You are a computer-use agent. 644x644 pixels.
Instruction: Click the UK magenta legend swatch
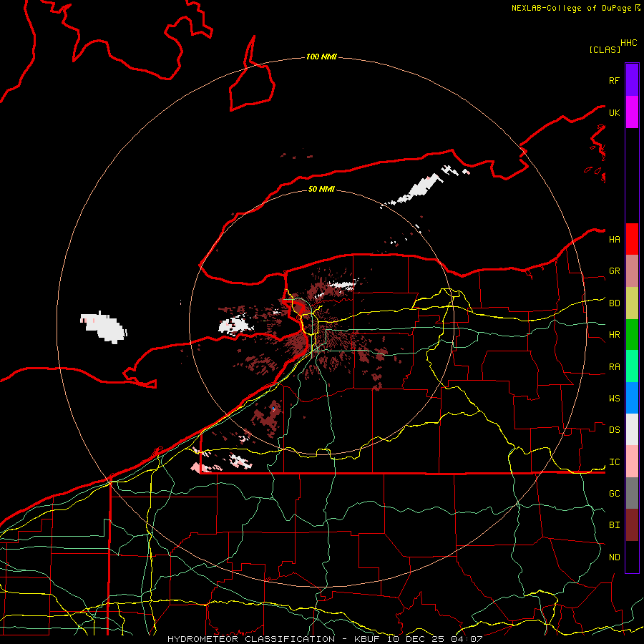click(632, 112)
